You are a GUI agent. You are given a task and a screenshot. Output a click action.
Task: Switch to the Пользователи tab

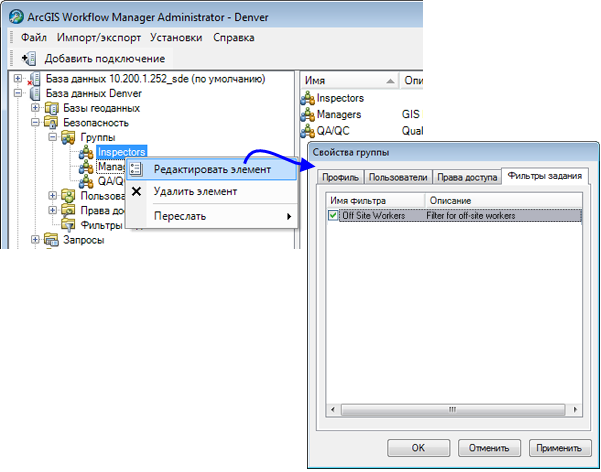(x=398, y=178)
